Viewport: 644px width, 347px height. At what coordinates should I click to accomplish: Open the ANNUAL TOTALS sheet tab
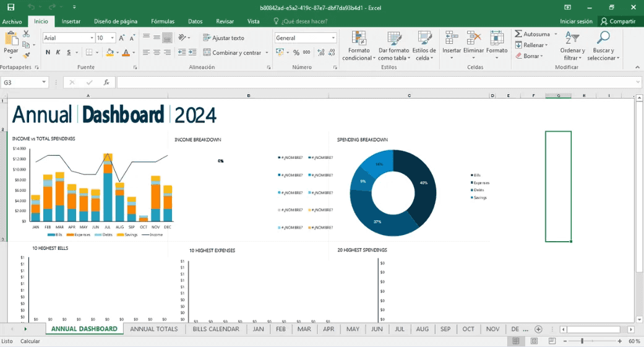pos(154,329)
